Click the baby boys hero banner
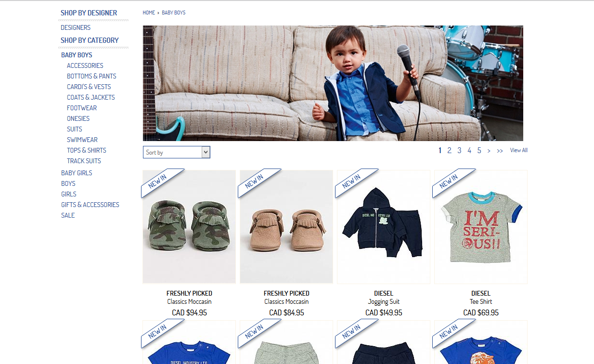 [333, 83]
